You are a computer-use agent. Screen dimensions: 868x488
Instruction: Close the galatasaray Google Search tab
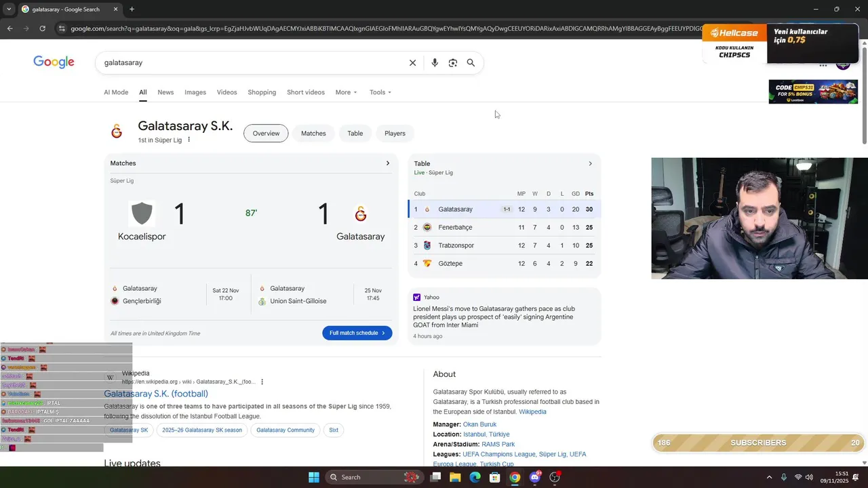coord(115,9)
